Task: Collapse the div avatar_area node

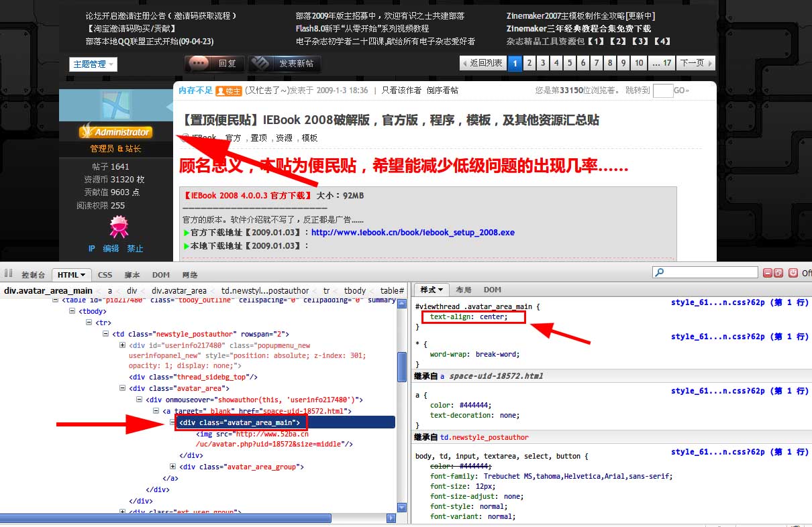Action: pyautogui.click(x=122, y=388)
